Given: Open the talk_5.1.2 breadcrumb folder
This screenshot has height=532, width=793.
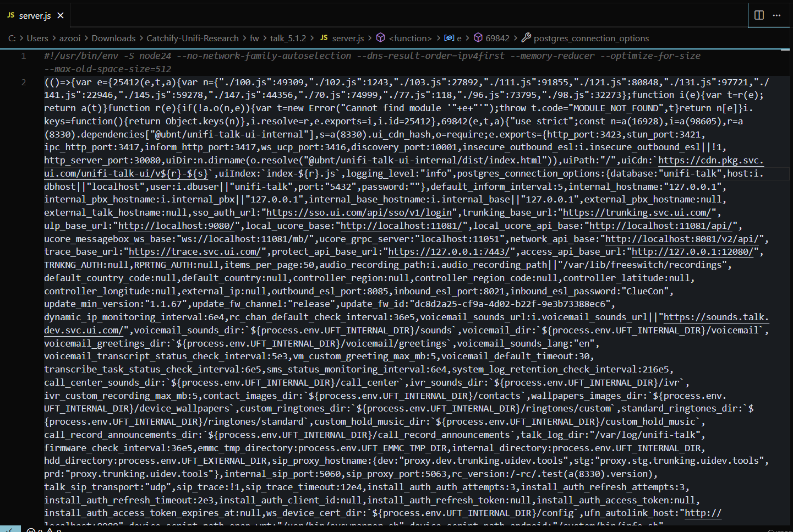Looking at the screenshot, I should tap(288, 39).
